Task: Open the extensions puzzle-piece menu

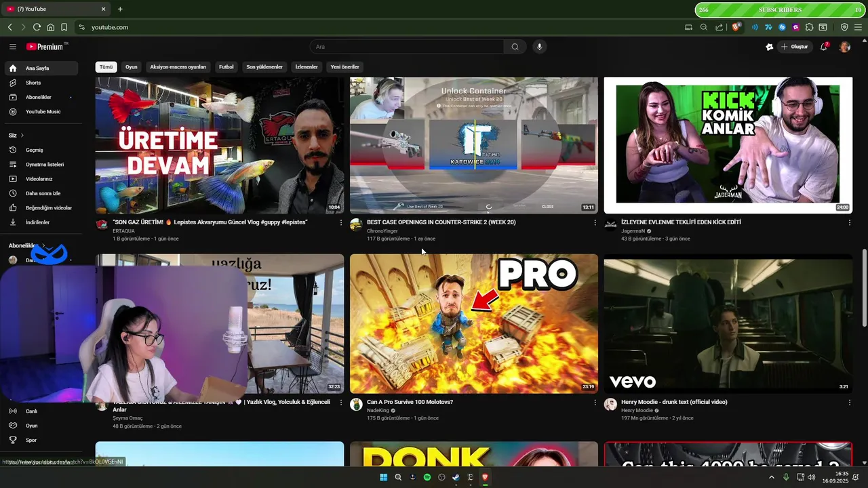Action: [x=809, y=27]
